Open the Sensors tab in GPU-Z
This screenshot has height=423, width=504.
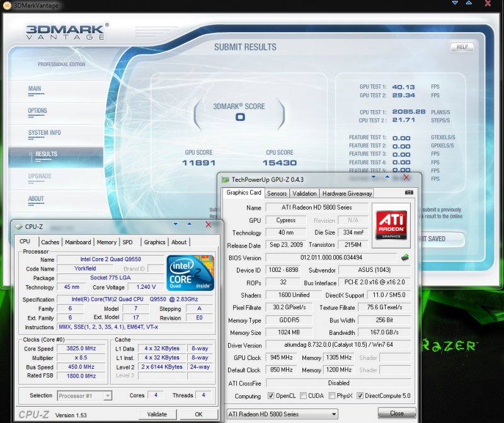277,193
